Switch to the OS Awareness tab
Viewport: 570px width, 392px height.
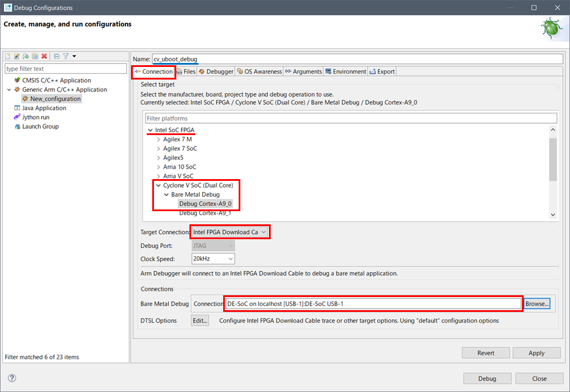[259, 72]
